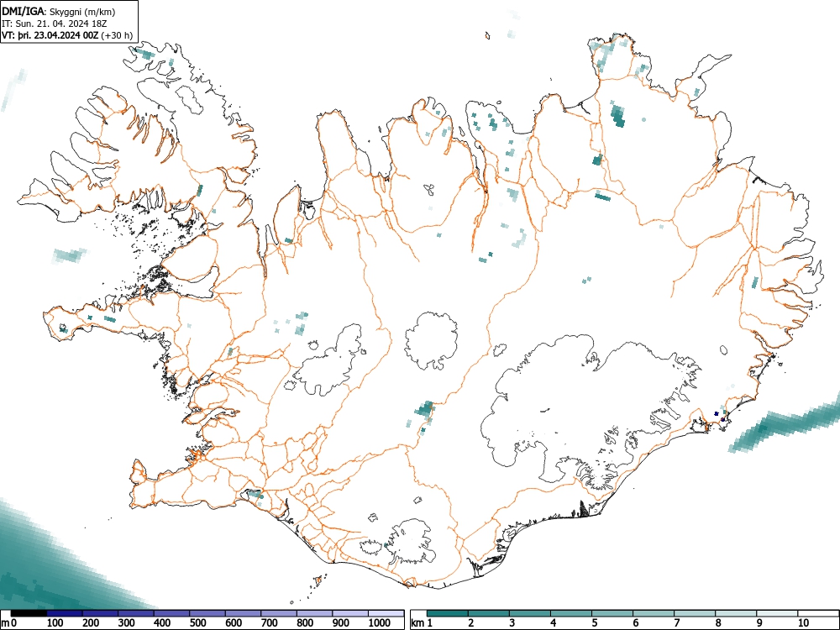Screen dimensions: 840x630
Task: Click the "500" label on the meter legend
Action: (198, 623)
